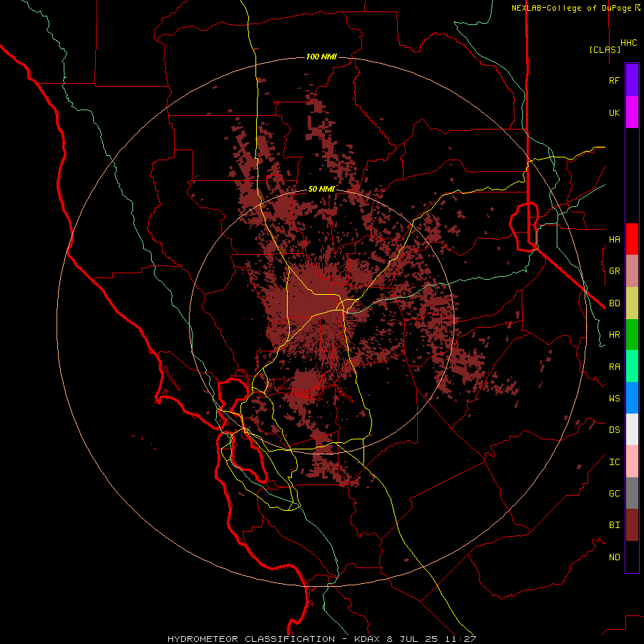The image size is (644, 644).
Task: Click the GR pink legend swatch
Action: click(632, 271)
